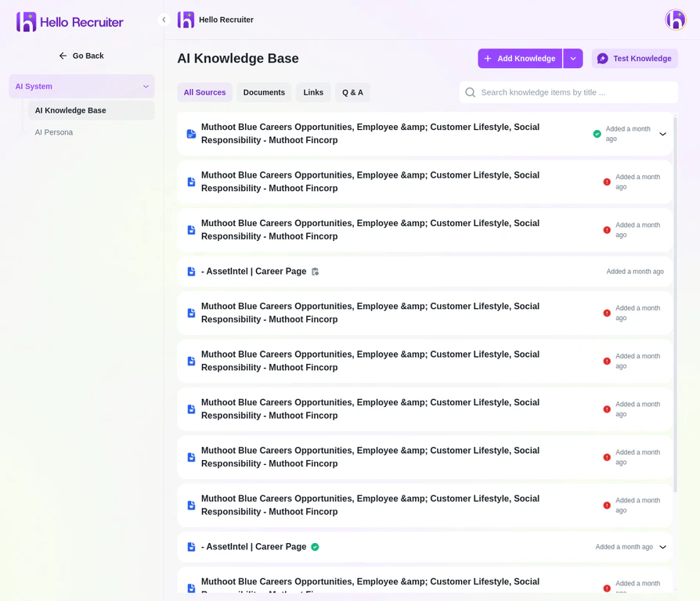
Task: Click the retry icon next to AssetIntel Career Page
Action: tap(316, 271)
